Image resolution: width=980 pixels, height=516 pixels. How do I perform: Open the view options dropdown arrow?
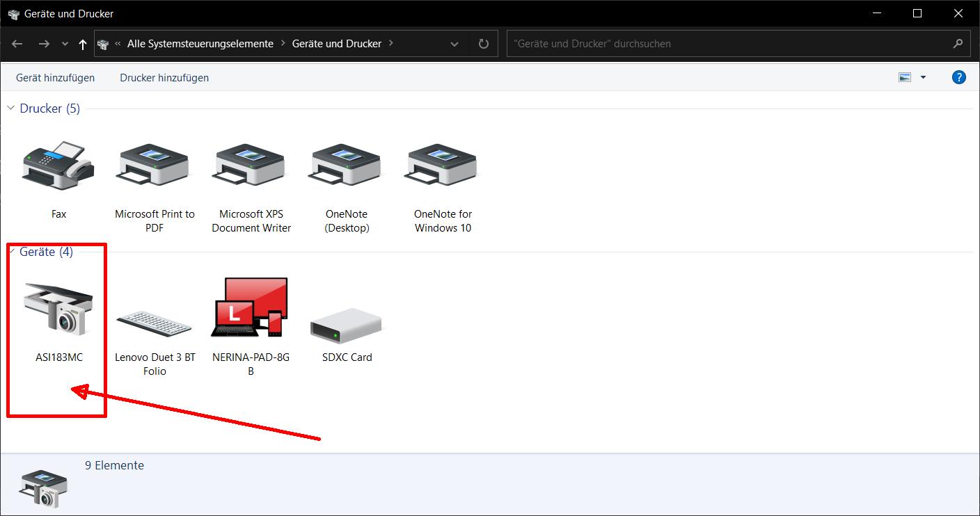pyautogui.click(x=923, y=77)
